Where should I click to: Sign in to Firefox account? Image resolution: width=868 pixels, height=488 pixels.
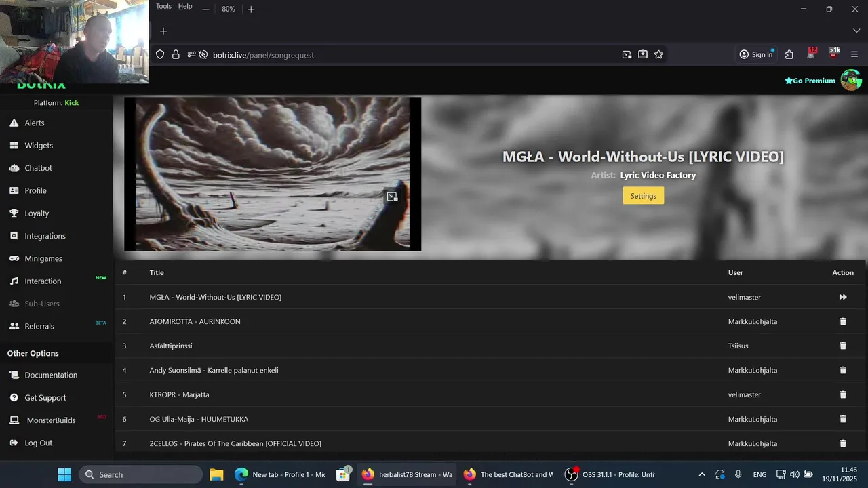pos(756,55)
